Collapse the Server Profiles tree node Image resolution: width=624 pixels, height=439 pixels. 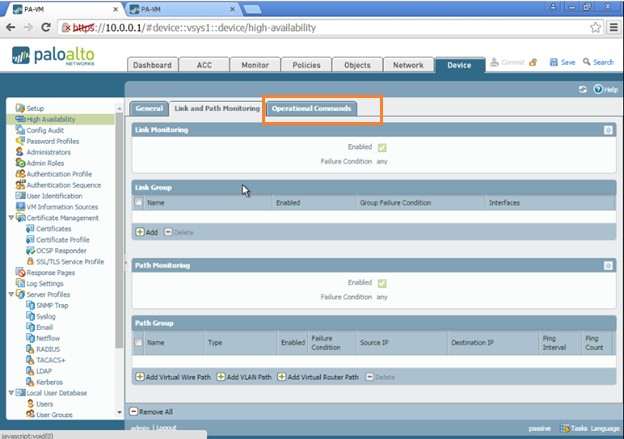coord(10,294)
